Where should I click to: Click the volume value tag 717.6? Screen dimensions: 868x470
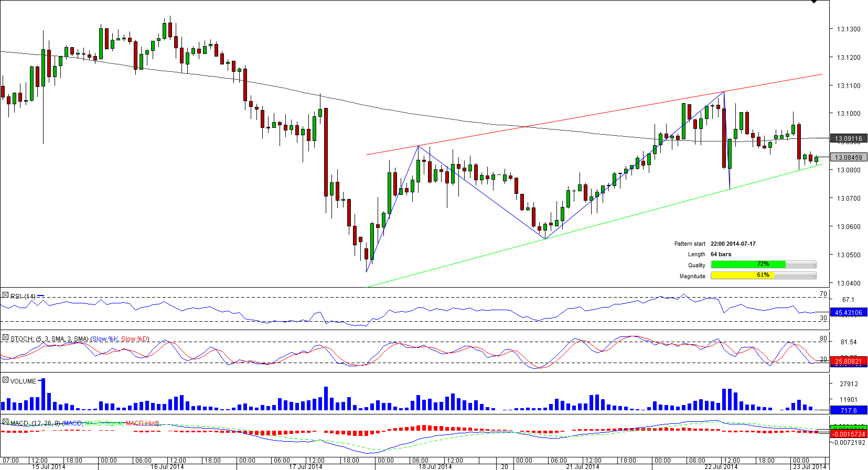click(x=849, y=410)
